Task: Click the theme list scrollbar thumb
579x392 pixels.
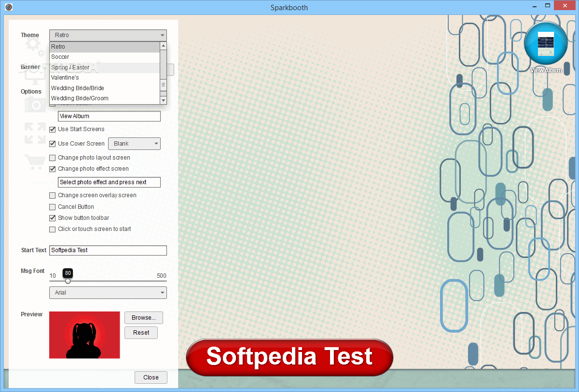Action: point(163,84)
